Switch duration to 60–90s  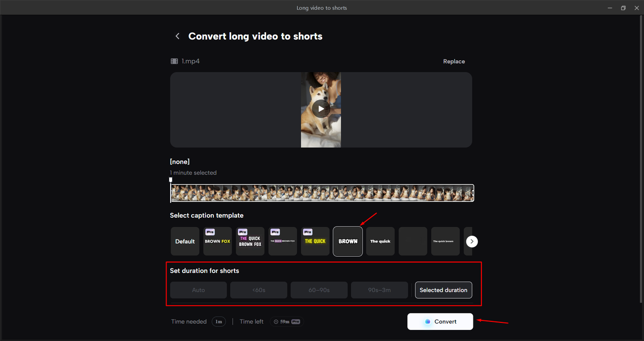coord(319,290)
